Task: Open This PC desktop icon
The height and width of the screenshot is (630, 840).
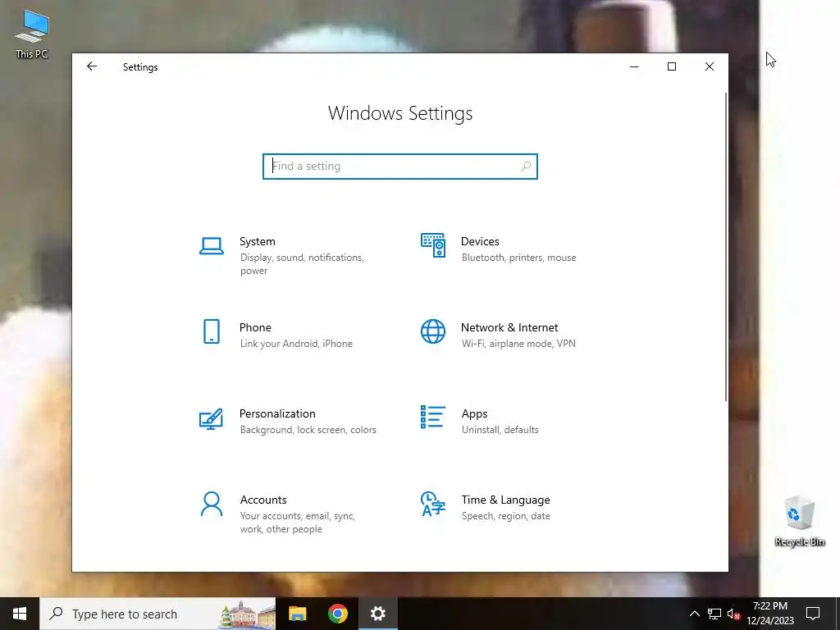Action: [x=32, y=33]
